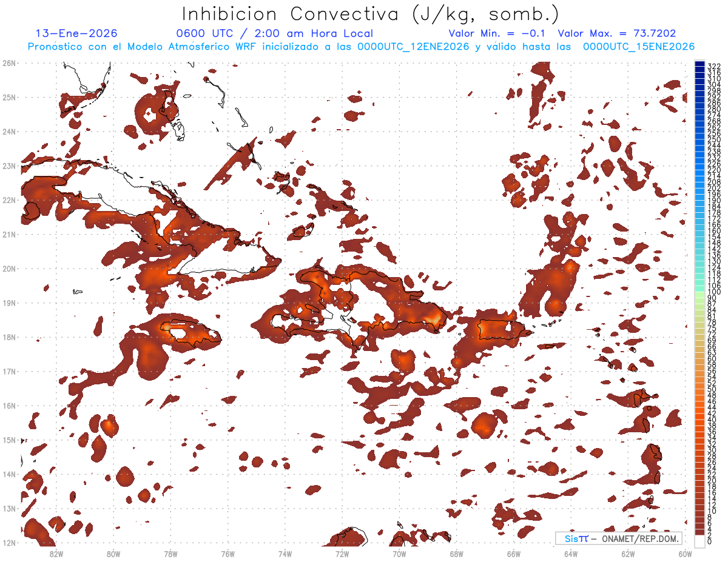
Task: Click the title 'Inhibicion Convectiva (J/kg, somb.)'
Action: pyautogui.click(x=371, y=14)
